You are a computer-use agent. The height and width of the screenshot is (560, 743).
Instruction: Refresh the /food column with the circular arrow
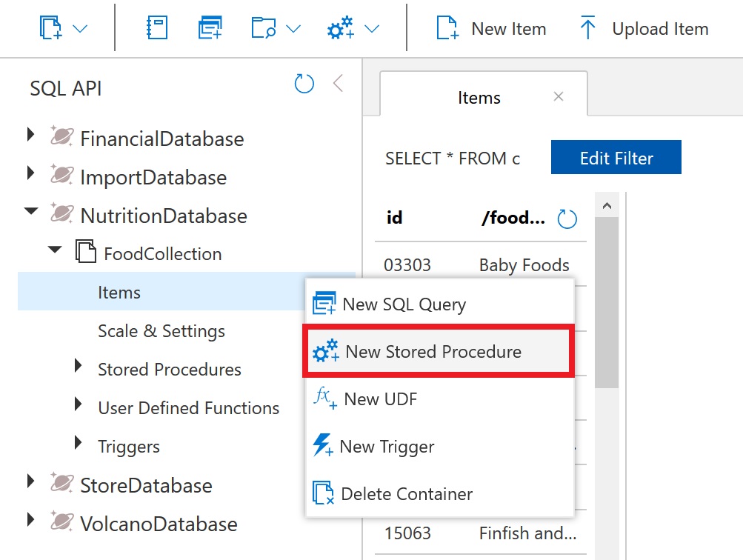pyautogui.click(x=567, y=217)
